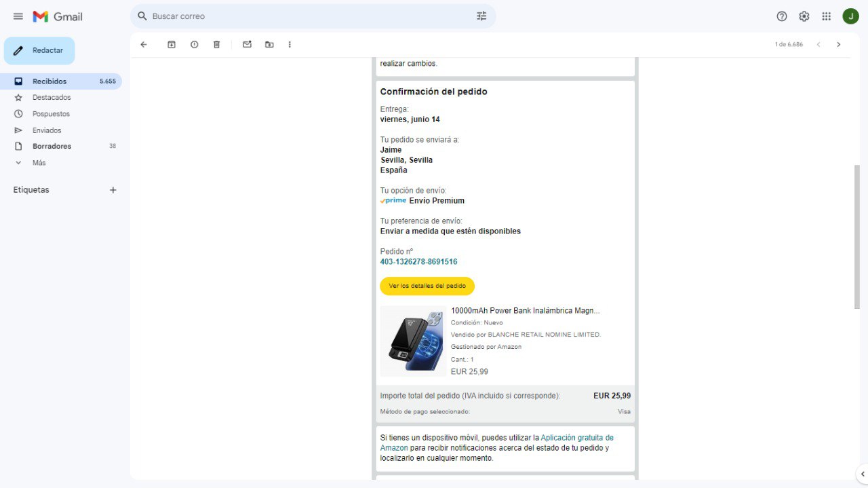Mark the email as unread
Image resolution: width=868 pixels, height=488 pixels.
[x=247, y=45]
